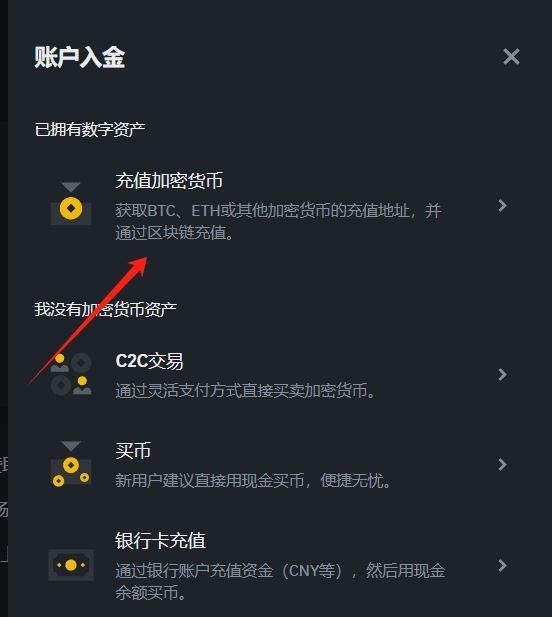Screen dimensions: 552x617
Task: Click the C2C trading people-and-coins icon
Action: [71, 374]
